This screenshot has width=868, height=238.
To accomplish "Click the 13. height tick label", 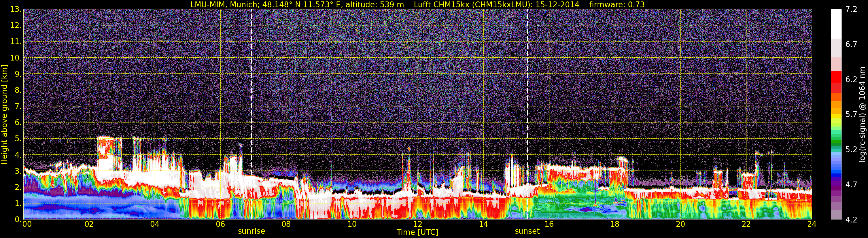I will point(16,10).
